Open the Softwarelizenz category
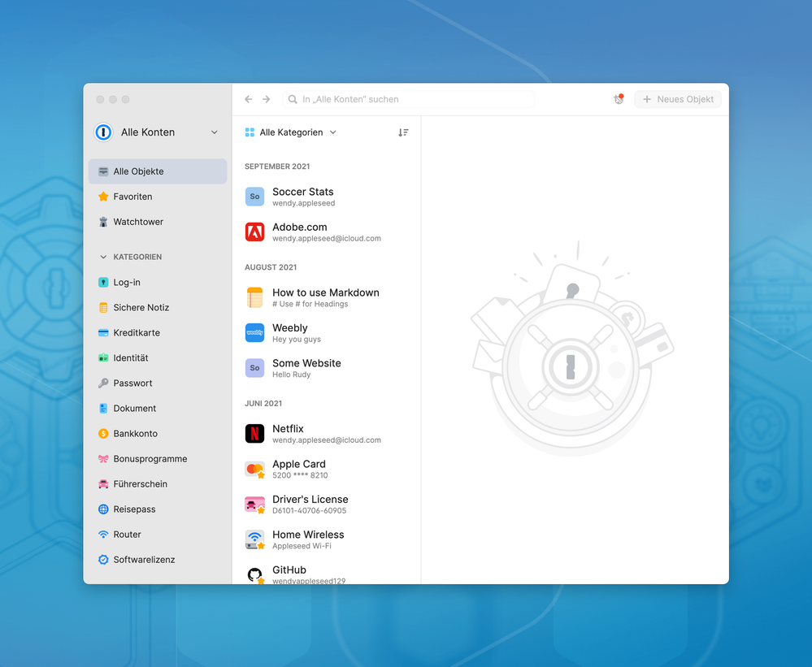This screenshot has width=812, height=667. [x=144, y=559]
